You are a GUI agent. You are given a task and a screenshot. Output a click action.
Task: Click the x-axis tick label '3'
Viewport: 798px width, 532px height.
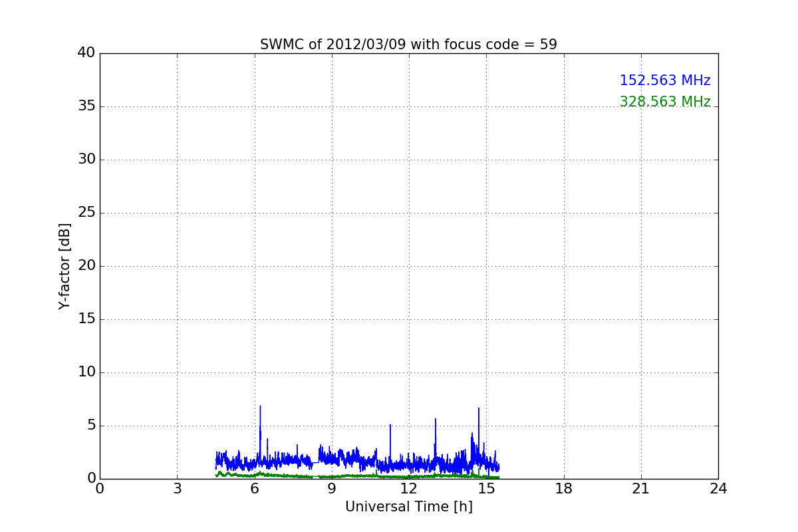click(x=177, y=489)
